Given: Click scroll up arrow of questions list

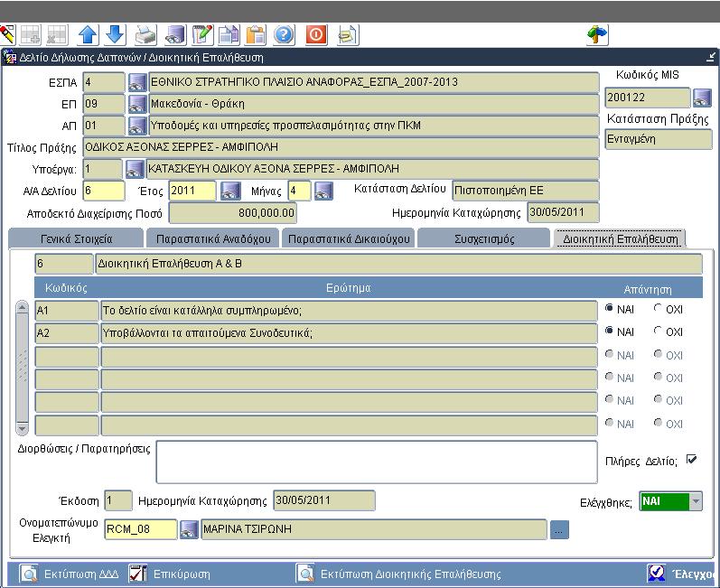Looking at the screenshot, I should [x=22, y=307].
